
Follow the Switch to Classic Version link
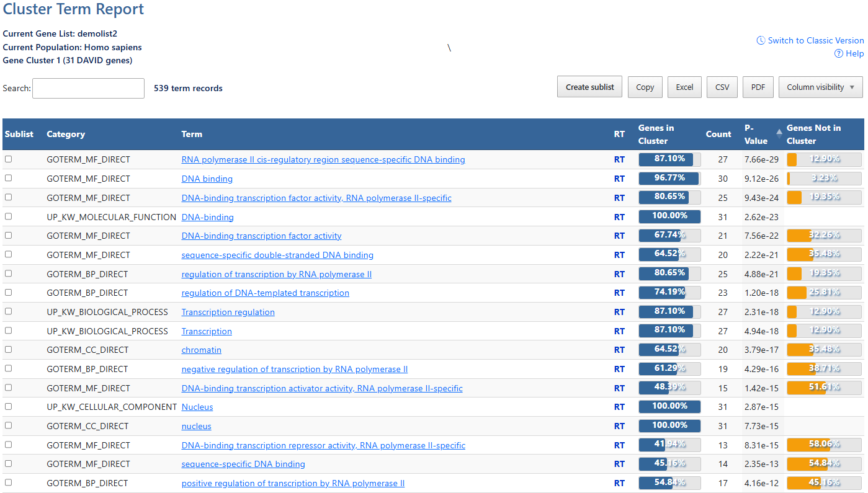click(x=815, y=40)
